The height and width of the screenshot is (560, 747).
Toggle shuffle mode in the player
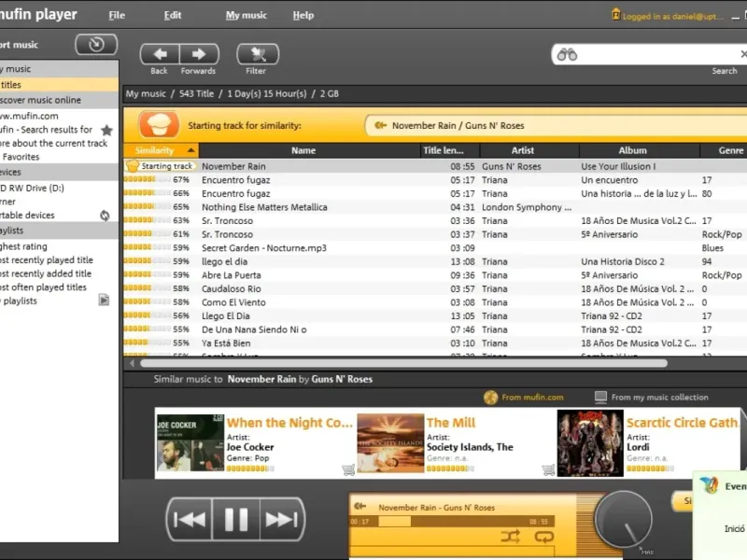point(510,538)
